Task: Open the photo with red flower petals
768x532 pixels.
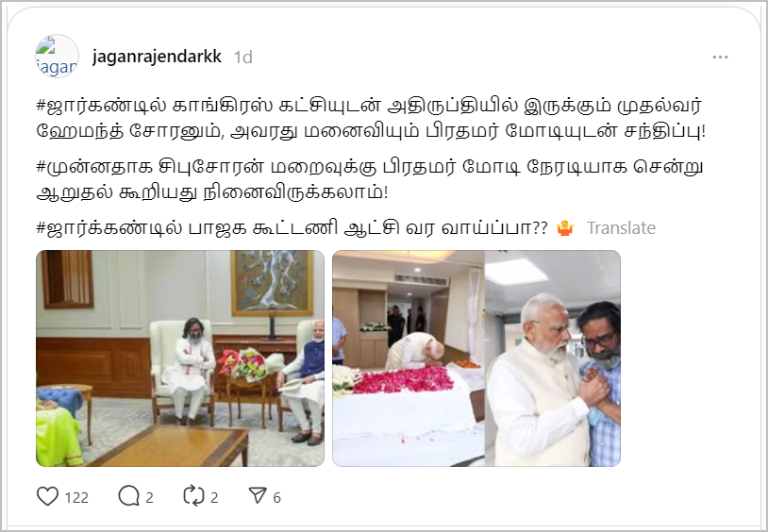Action: click(x=409, y=358)
